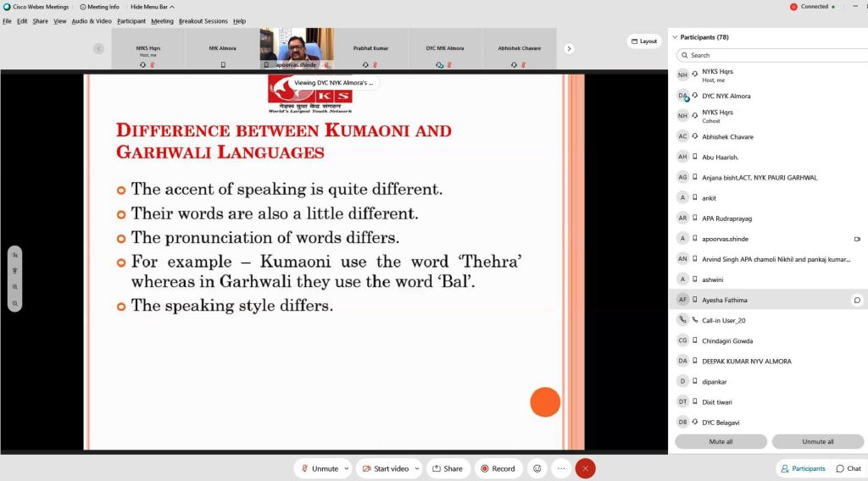Start recording the meeting
The height and width of the screenshot is (481, 868).
(498, 468)
